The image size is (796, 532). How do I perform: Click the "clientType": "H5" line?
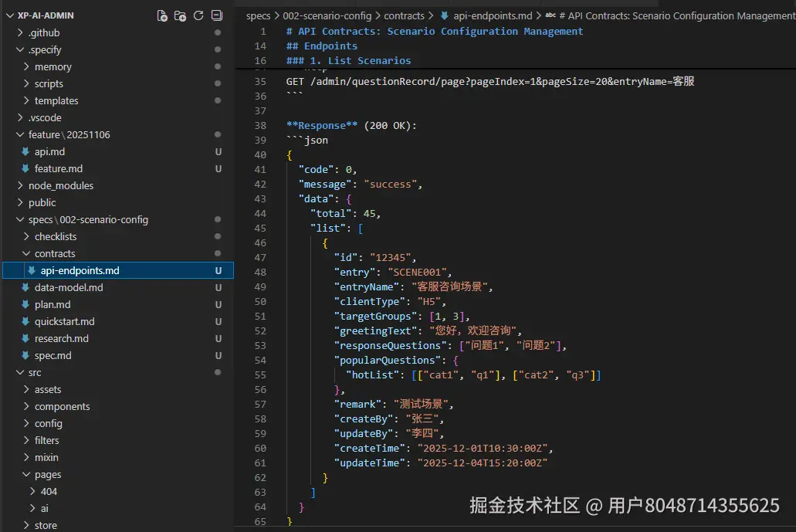tap(390, 302)
